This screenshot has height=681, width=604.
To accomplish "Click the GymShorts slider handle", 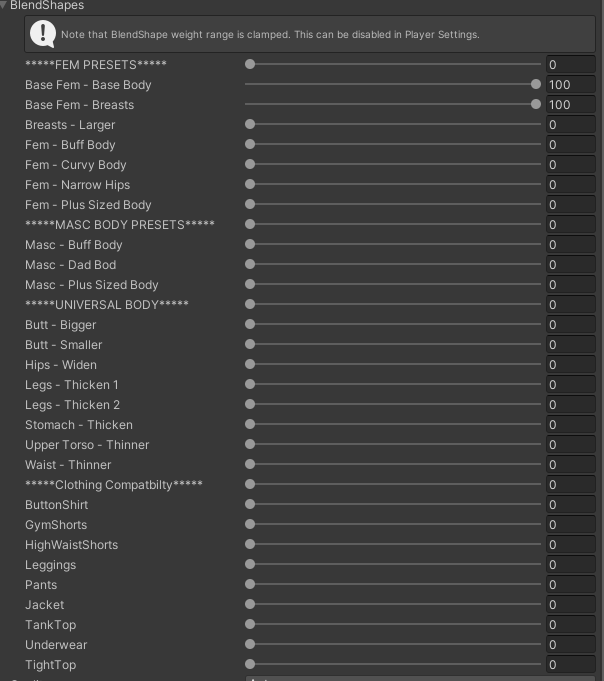I will (x=250, y=525).
